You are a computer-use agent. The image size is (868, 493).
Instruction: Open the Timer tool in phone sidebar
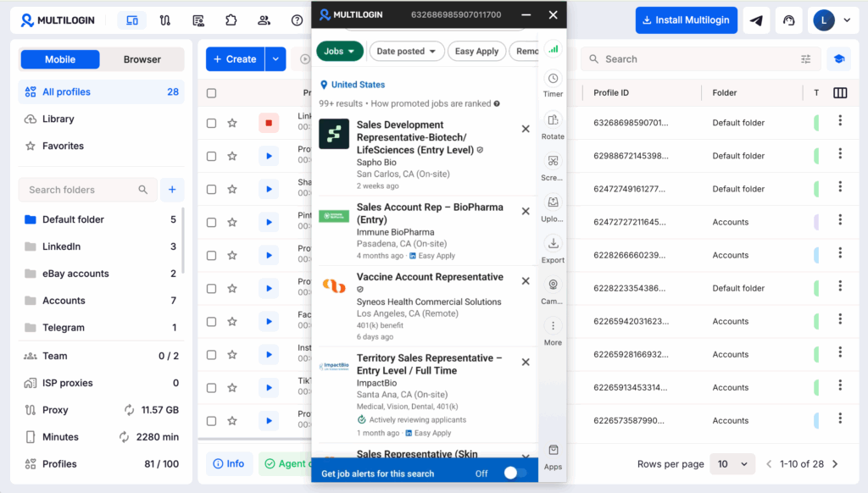[553, 85]
